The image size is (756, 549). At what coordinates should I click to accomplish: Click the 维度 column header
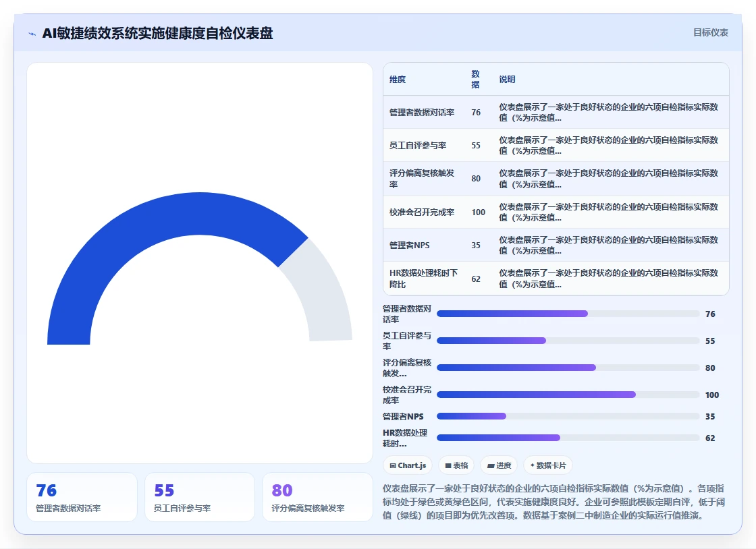tap(398, 80)
